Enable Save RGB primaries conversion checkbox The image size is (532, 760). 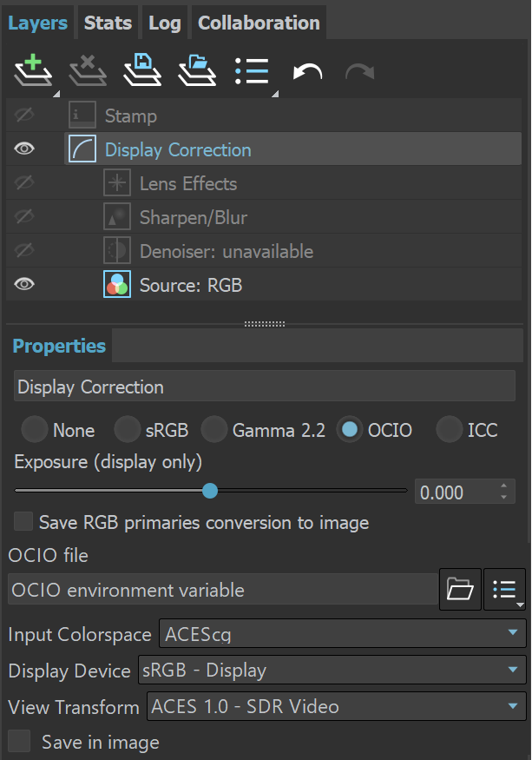coord(24,522)
